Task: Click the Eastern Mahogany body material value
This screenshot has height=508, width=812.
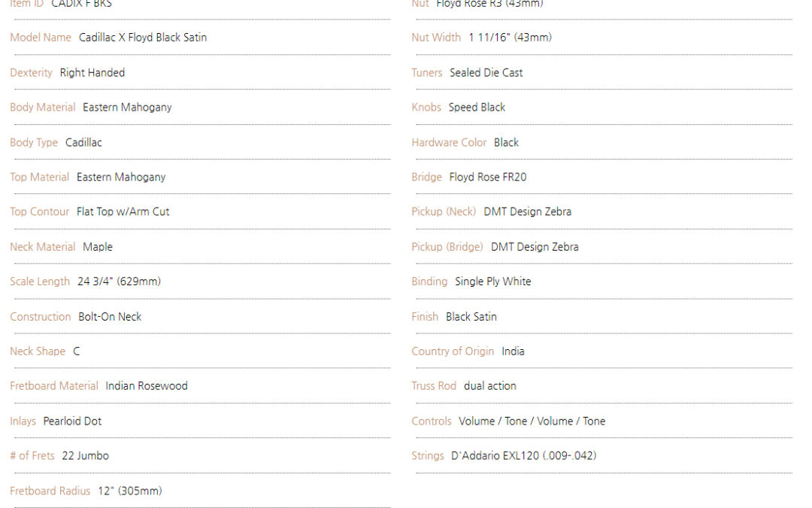Action: click(x=127, y=108)
